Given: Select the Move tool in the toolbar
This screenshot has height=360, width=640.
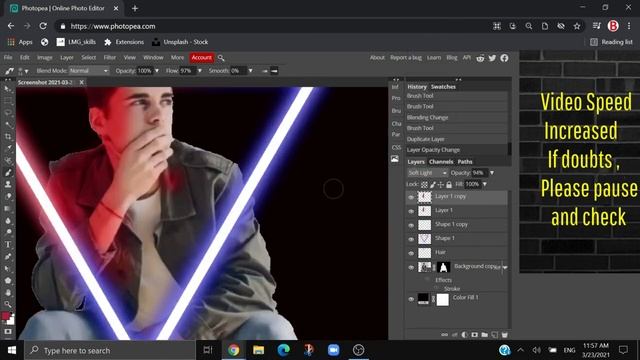Looking at the screenshot, I should click(x=8, y=89).
